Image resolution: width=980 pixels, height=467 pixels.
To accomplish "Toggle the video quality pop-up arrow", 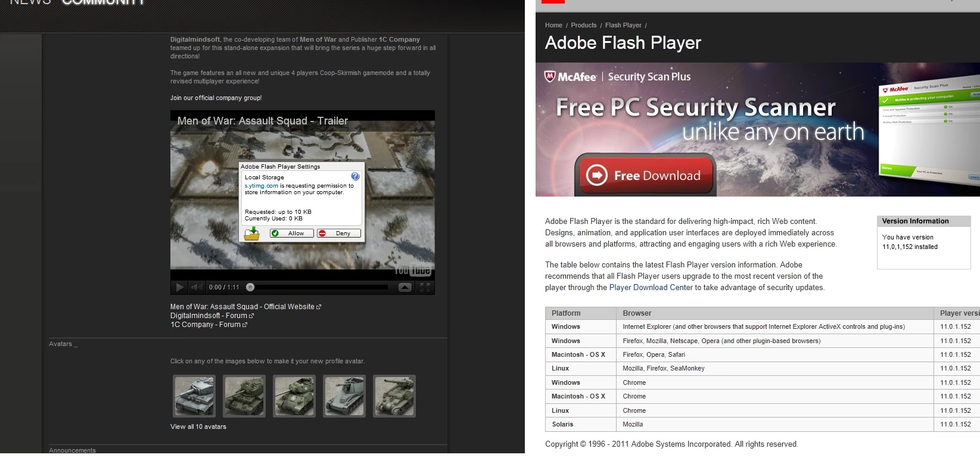I will point(405,287).
